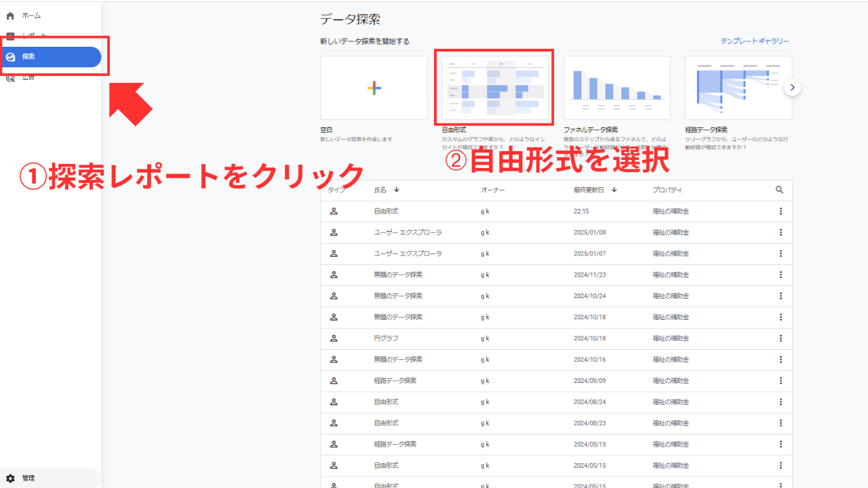Open the ホーム home icon in sidebar
Image resolution: width=868 pixels, height=488 pixels.
(10, 16)
